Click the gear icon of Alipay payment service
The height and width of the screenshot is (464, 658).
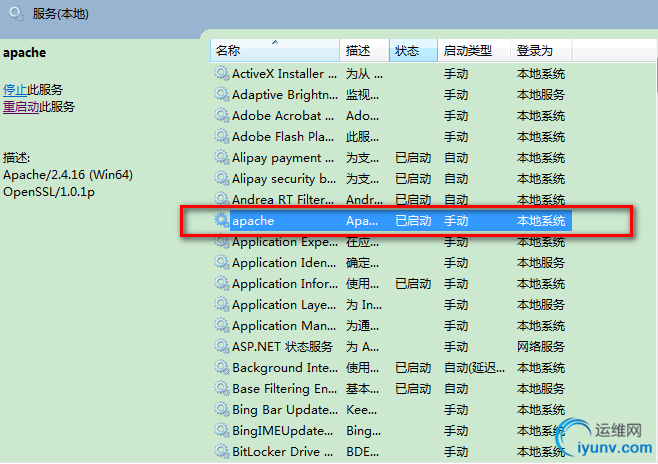click(222, 157)
